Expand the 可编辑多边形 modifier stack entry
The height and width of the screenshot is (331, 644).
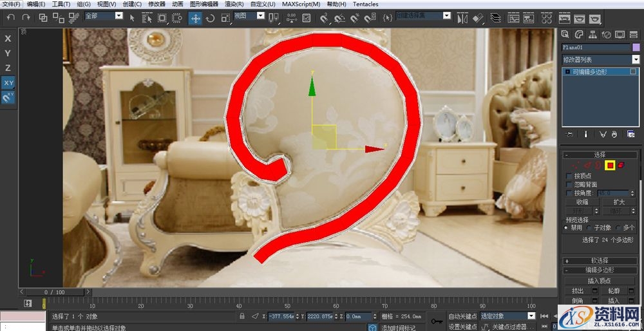pyautogui.click(x=567, y=71)
